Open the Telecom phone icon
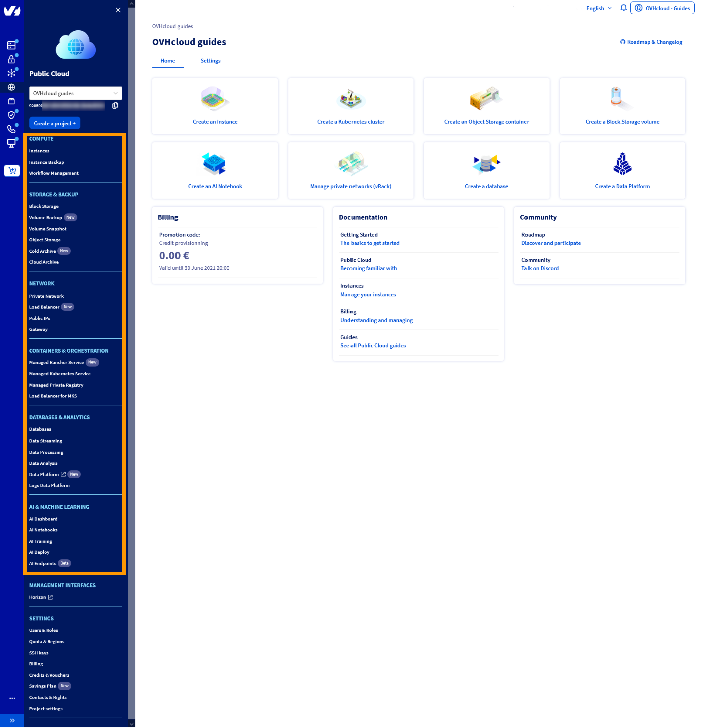 point(11,129)
